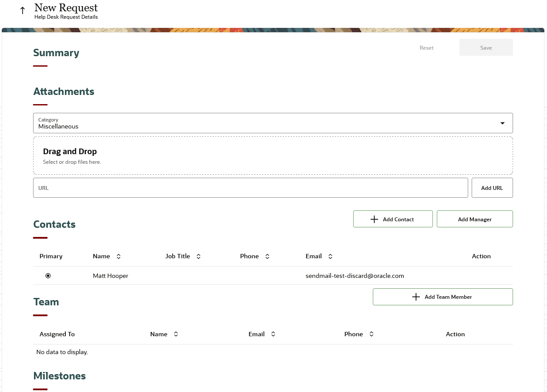Select Matt Hooper as primary contact
The image size is (547, 392).
(x=48, y=276)
